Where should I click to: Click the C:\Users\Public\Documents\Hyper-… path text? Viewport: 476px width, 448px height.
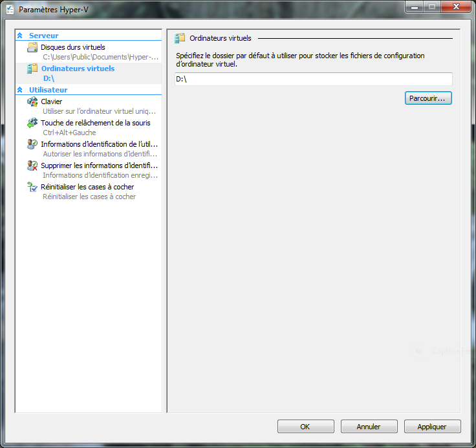point(100,57)
